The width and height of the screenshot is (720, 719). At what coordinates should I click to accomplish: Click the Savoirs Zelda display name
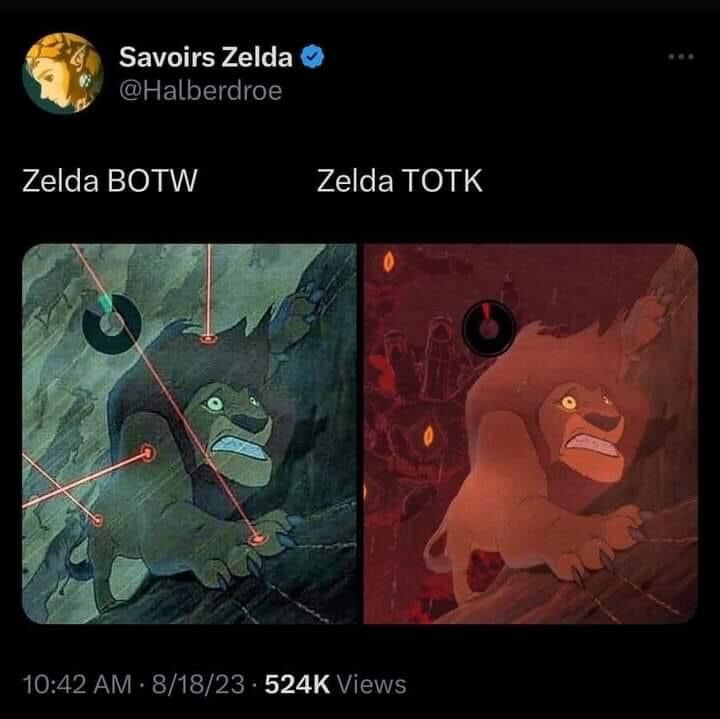click(x=206, y=58)
